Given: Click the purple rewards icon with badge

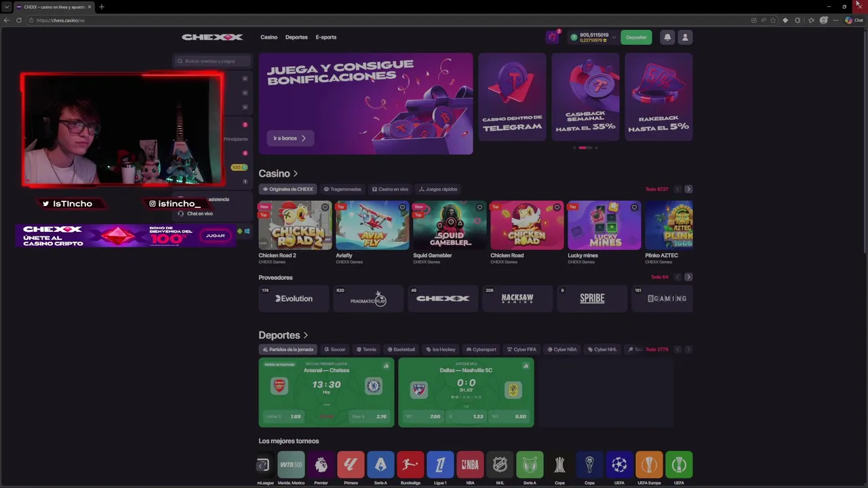Looking at the screenshot, I should [553, 37].
